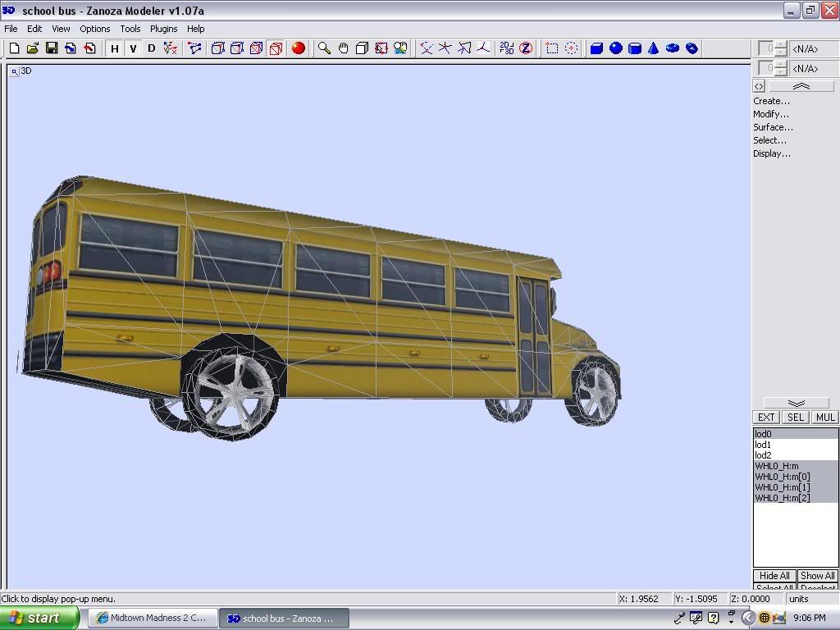Activate the Pan hand tool

point(343,48)
